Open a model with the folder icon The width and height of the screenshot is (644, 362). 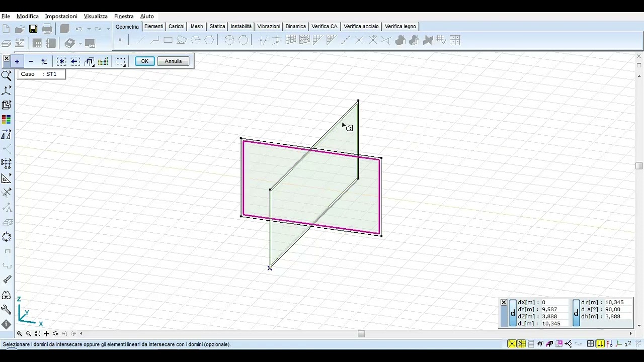[20, 29]
